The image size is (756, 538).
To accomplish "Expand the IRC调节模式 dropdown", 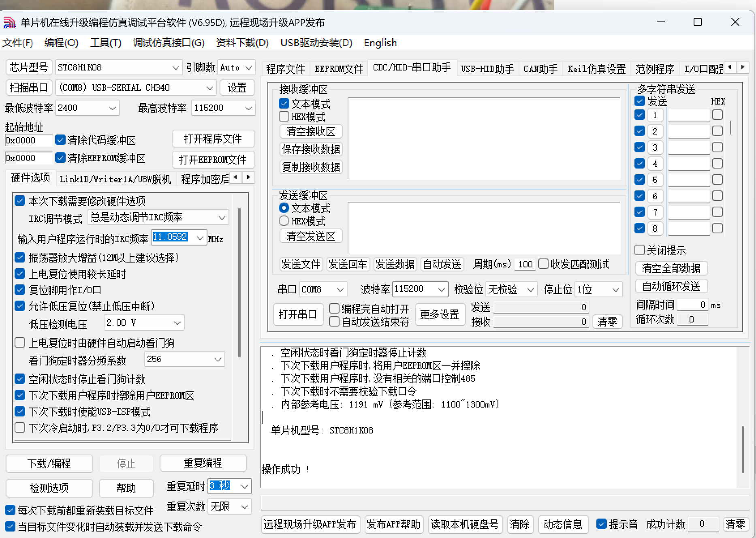I will [222, 218].
